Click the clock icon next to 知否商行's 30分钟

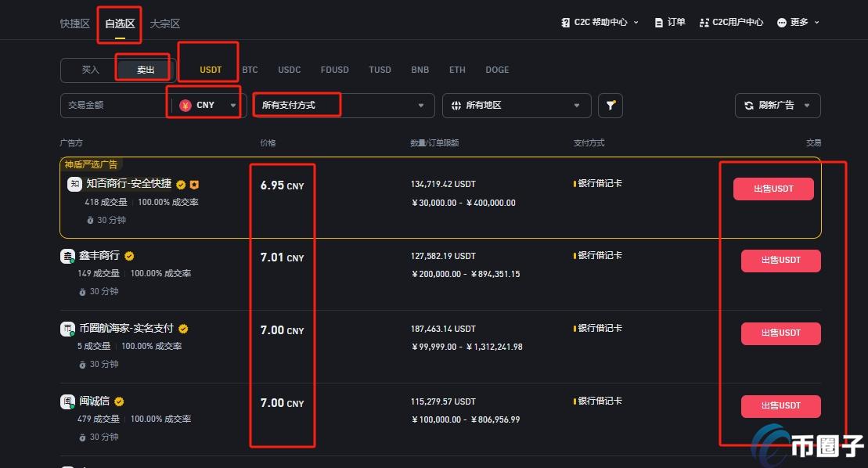coord(92,220)
